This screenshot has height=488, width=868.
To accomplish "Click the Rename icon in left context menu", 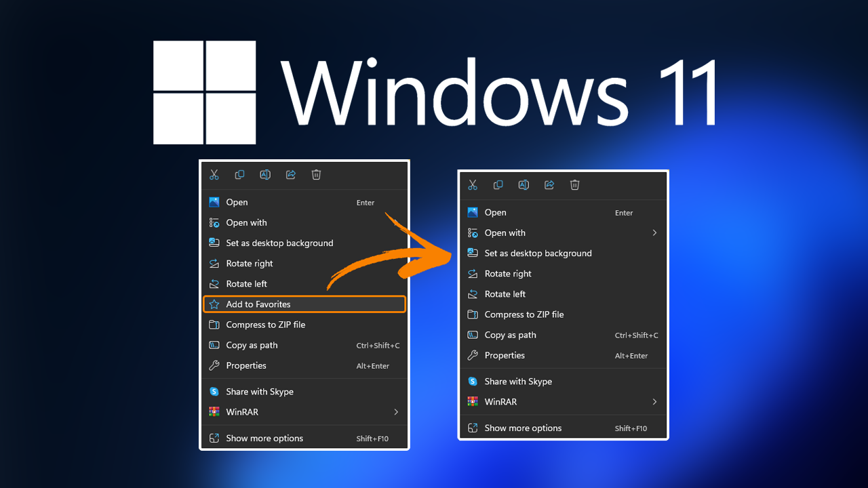I will coord(265,175).
